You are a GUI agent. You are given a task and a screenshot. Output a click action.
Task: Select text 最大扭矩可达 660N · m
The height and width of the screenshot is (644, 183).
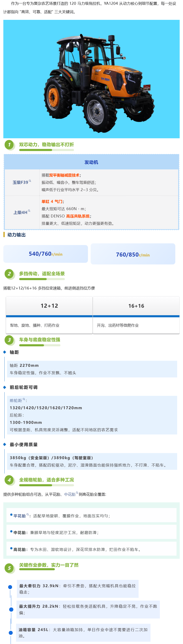(64, 209)
